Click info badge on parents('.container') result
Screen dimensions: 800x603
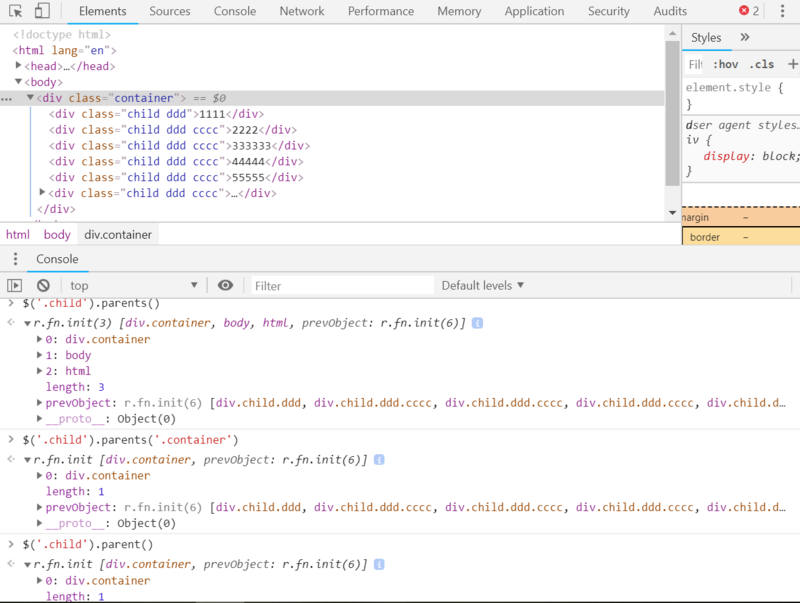(379, 460)
